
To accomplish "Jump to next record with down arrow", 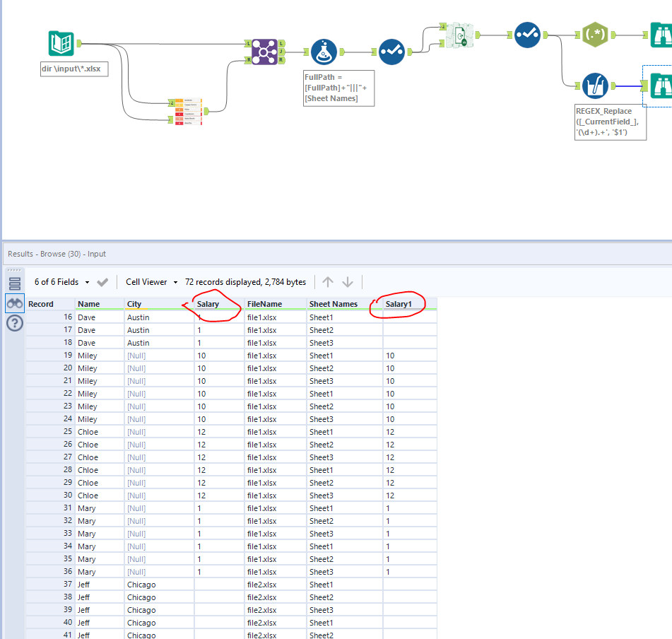I will (x=348, y=282).
